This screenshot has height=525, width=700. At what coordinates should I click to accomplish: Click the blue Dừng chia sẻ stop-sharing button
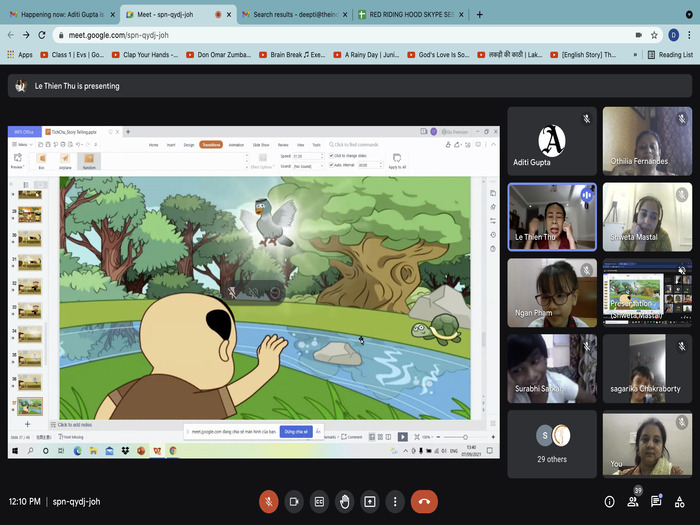click(x=296, y=432)
